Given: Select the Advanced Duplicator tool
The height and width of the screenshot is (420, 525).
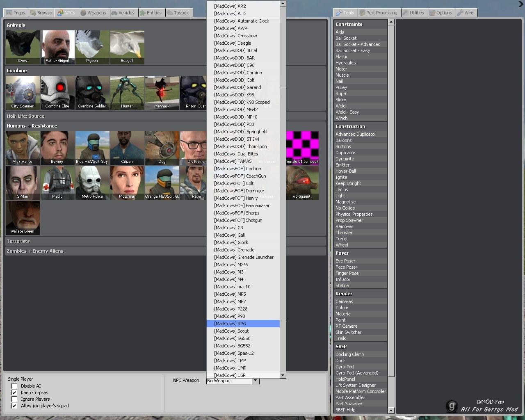Looking at the screenshot, I should pyautogui.click(x=361, y=134).
